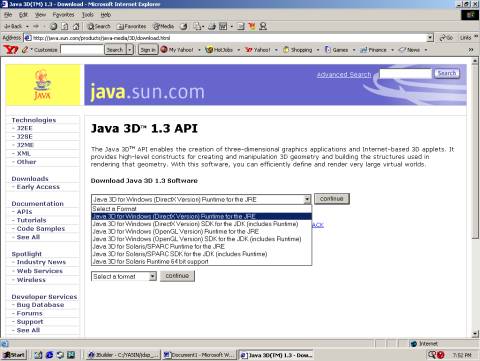Open the address bar dropdown arrow

coord(430,38)
